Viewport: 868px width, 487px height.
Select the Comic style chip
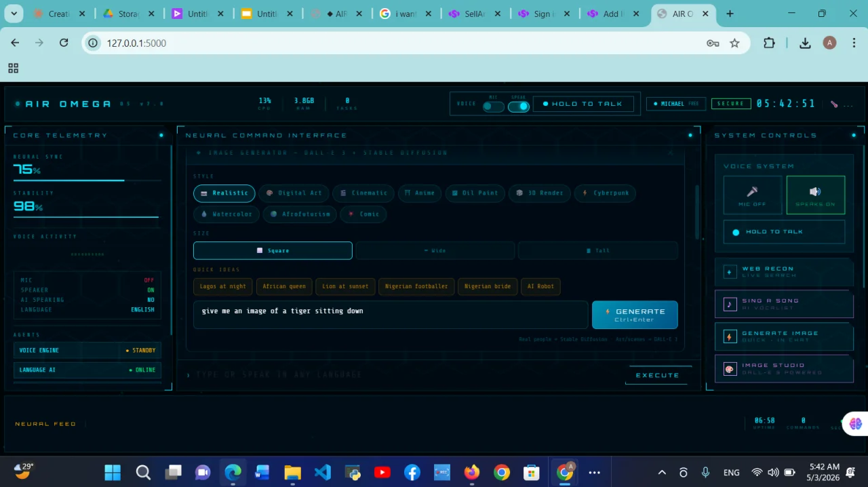pos(363,214)
